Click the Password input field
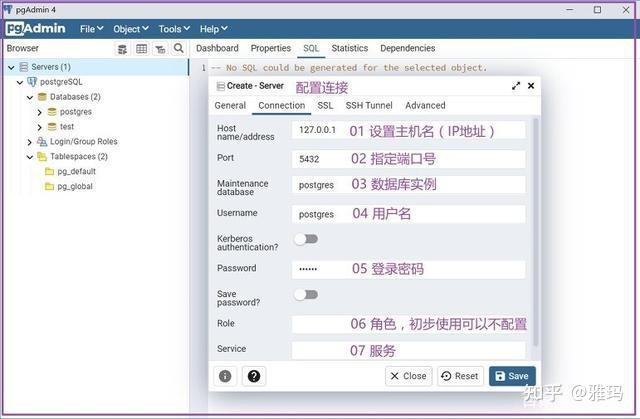This screenshot has width=640, height=419. coord(409,269)
